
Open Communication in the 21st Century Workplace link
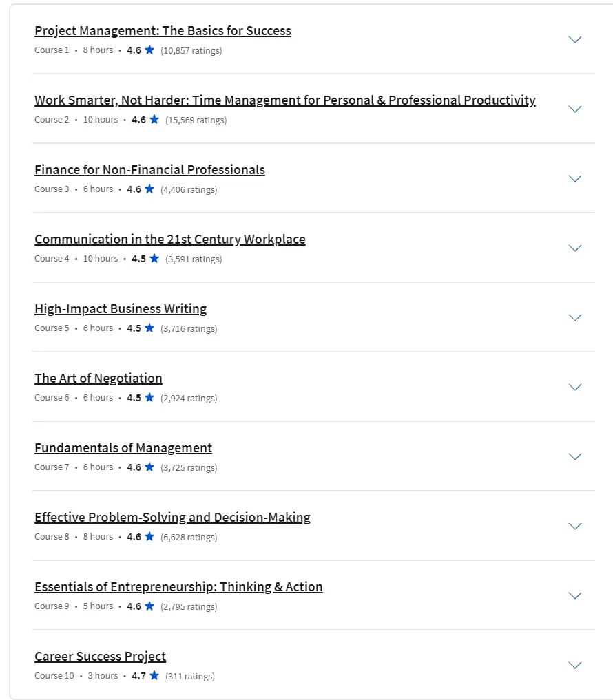tap(170, 240)
